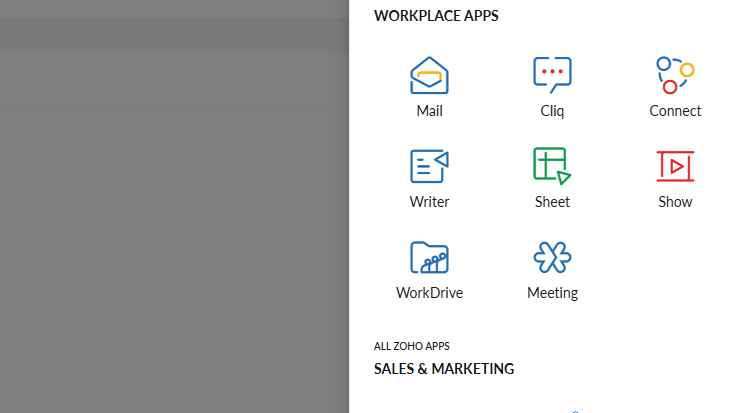Launch the Writer document app icon

(x=429, y=166)
